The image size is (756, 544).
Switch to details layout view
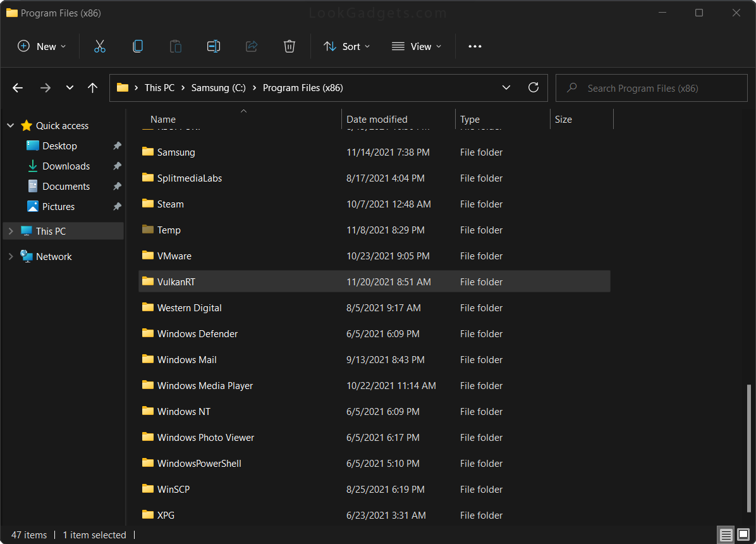pos(726,535)
